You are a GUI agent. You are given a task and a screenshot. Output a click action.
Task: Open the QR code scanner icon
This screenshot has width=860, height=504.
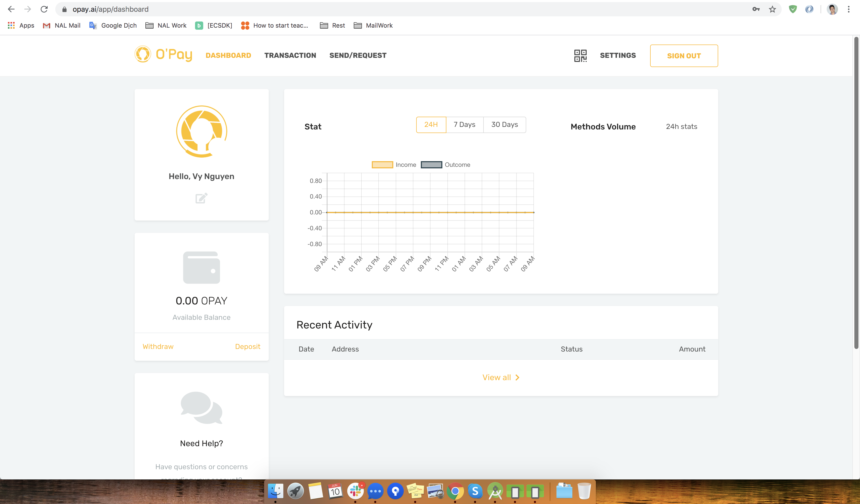[x=580, y=56]
